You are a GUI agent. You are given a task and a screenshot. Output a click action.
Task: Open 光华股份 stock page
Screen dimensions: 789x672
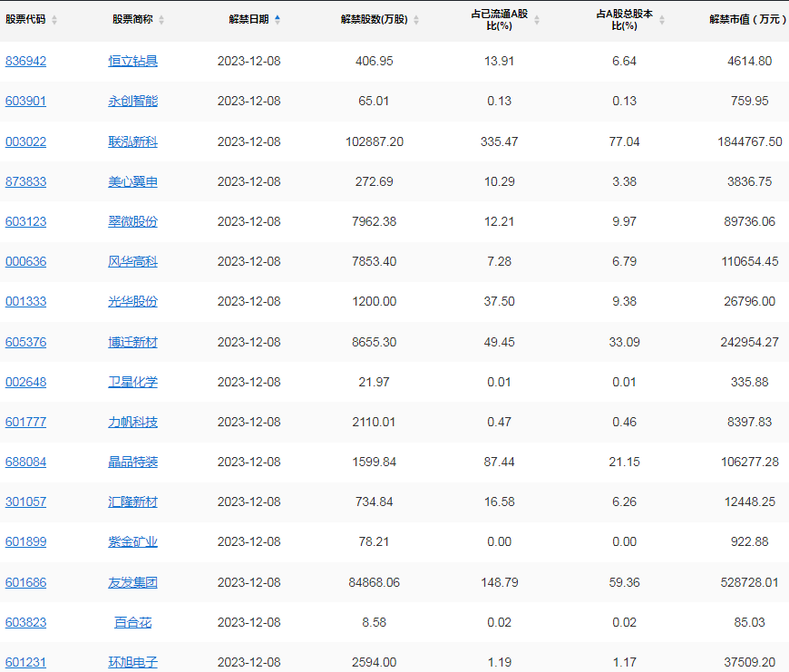click(x=132, y=302)
